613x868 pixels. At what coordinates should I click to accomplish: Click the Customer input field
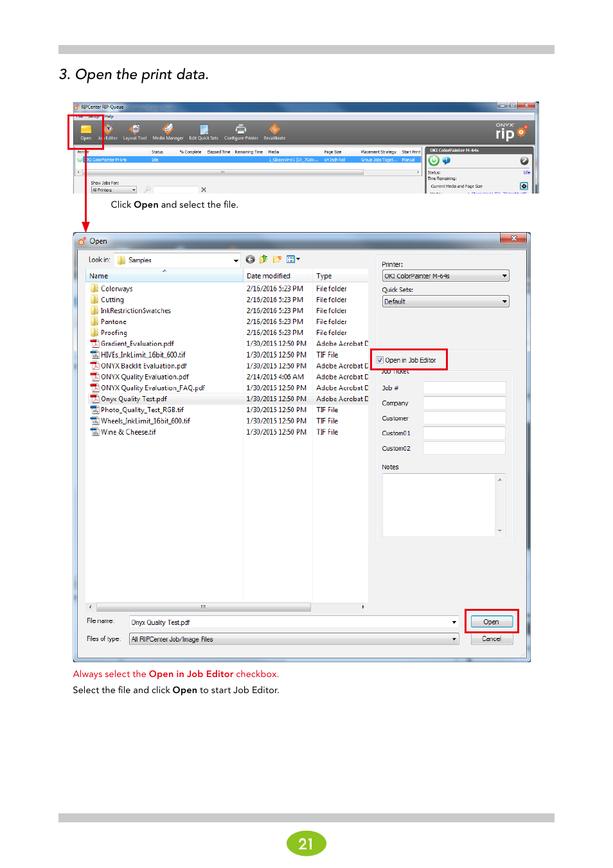coord(464,418)
